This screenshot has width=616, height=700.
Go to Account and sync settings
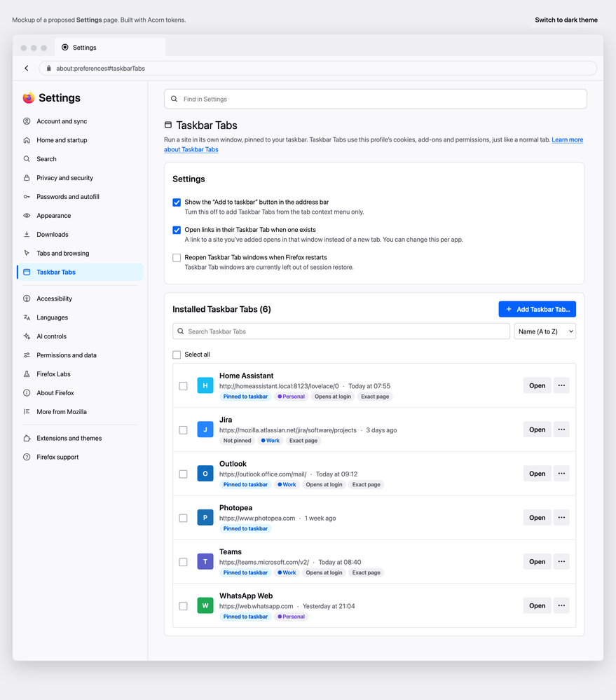81,121
